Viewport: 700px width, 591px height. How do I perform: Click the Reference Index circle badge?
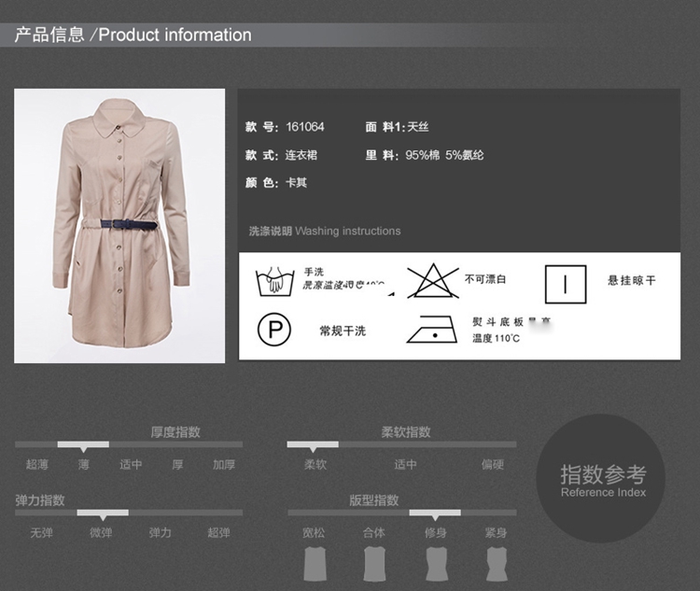(603, 478)
